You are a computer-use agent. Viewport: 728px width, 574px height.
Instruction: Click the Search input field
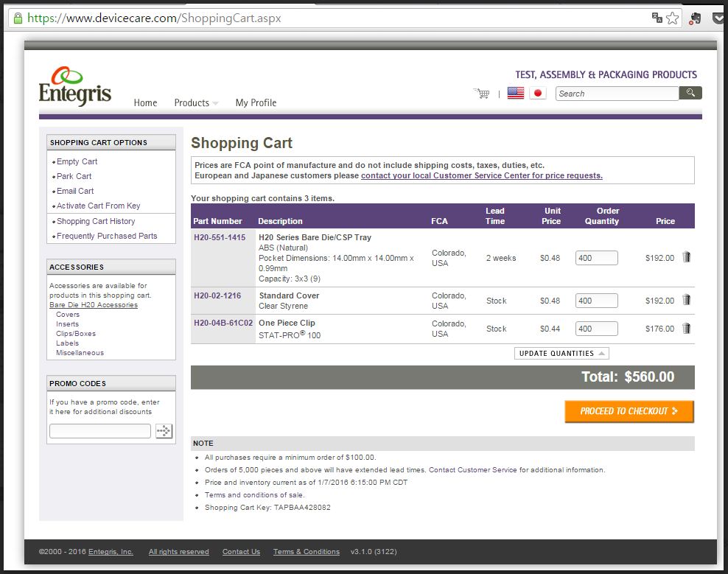[617, 94]
